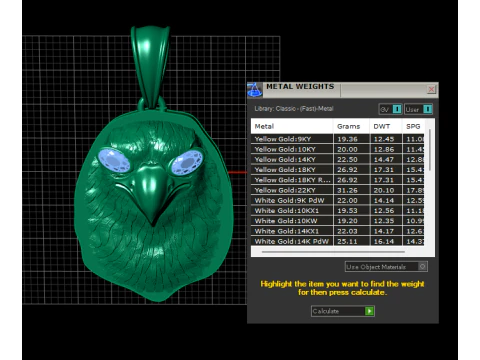
Task: Click the 14.47 DWT value
Action: pyautogui.click(x=384, y=159)
